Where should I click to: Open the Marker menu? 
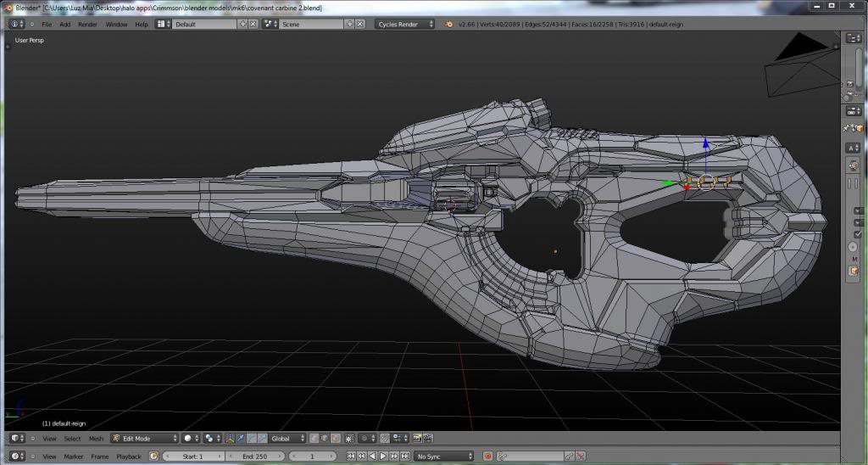tap(73, 457)
